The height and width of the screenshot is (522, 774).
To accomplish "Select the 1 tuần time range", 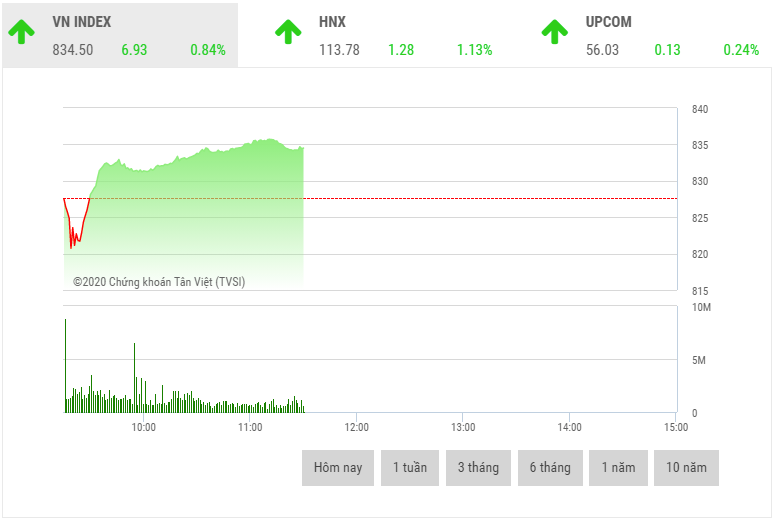I will tap(410, 468).
